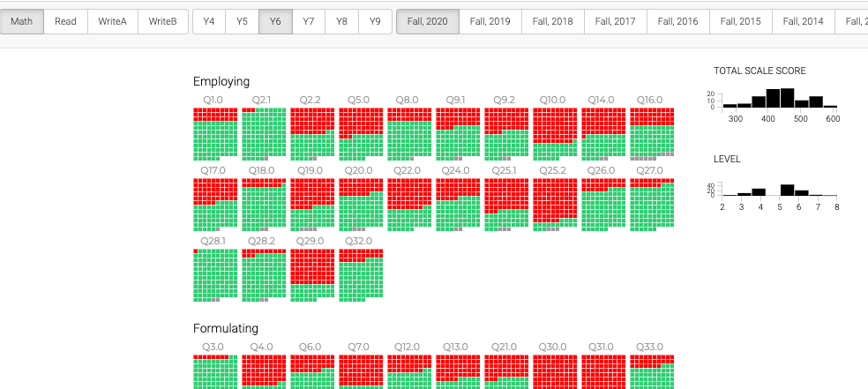Pick year level Y4
Image resolution: width=868 pixels, height=389 pixels.
pos(208,21)
